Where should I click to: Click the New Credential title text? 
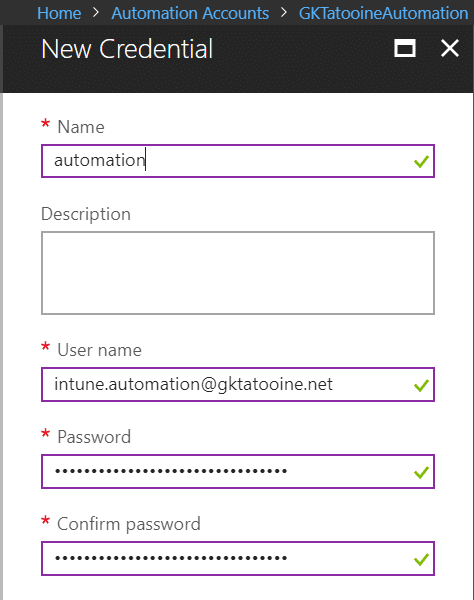click(x=127, y=49)
